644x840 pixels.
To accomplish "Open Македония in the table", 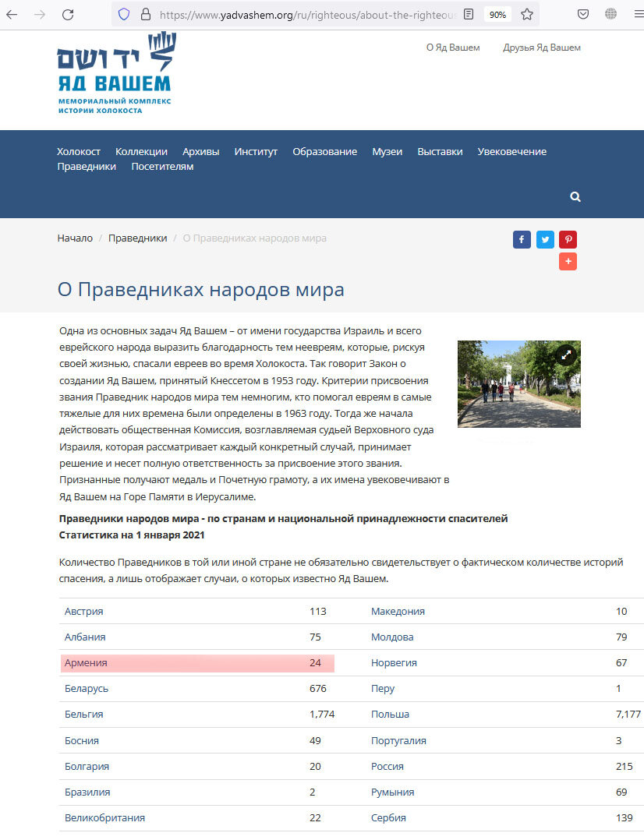I will tap(398, 611).
